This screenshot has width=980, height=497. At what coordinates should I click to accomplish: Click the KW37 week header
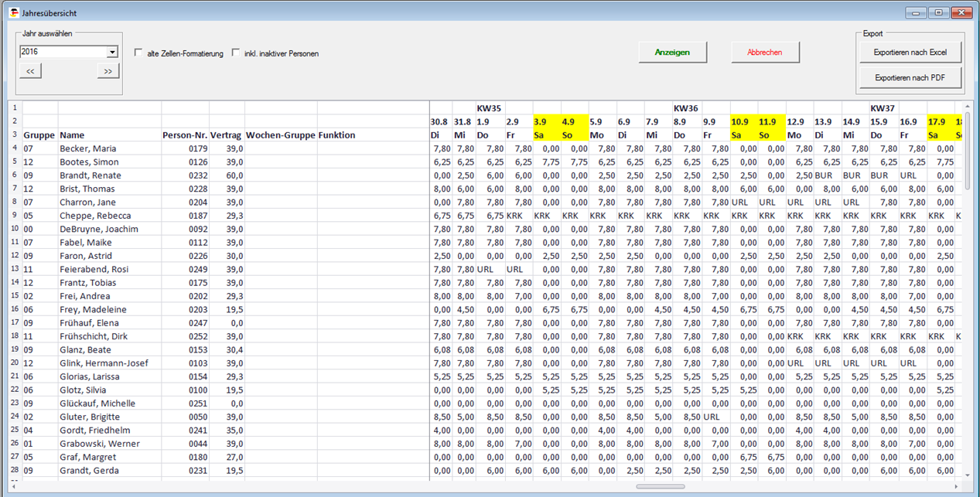pyautogui.click(x=883, y=108)
